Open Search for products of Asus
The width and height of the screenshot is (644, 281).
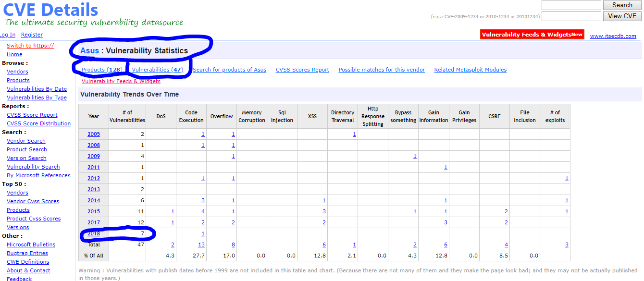pos(229,70)
